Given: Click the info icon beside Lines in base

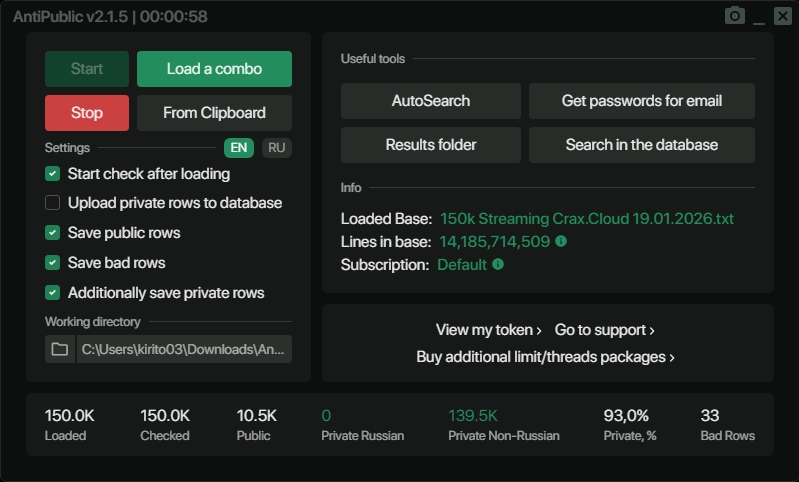Looking at the screenshot, I should (x=561, y=241).
